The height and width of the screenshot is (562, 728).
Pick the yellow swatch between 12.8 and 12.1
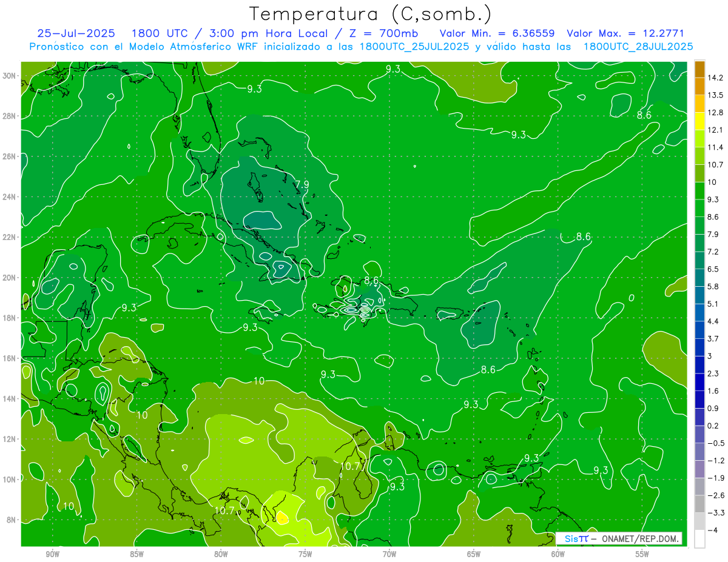click(699, 121)
